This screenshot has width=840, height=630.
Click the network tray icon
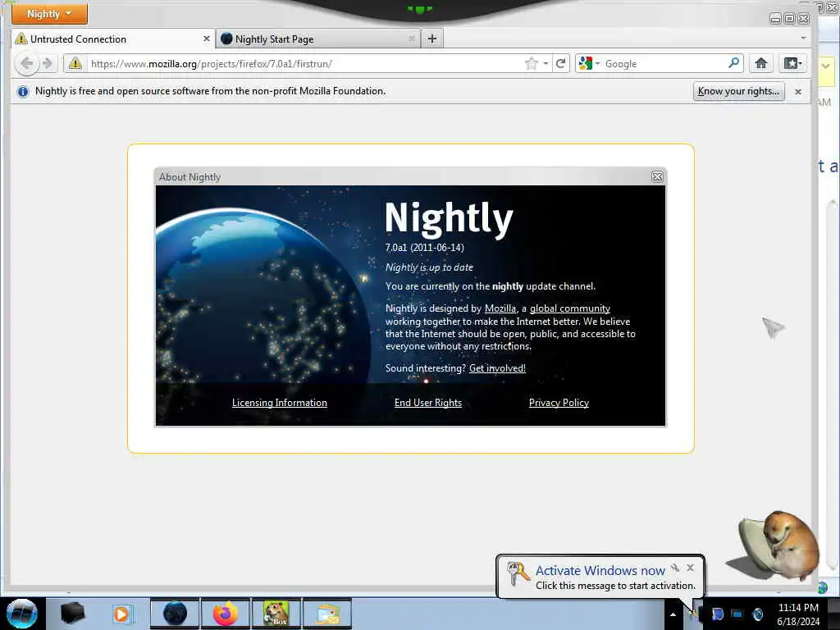point(737,614)
